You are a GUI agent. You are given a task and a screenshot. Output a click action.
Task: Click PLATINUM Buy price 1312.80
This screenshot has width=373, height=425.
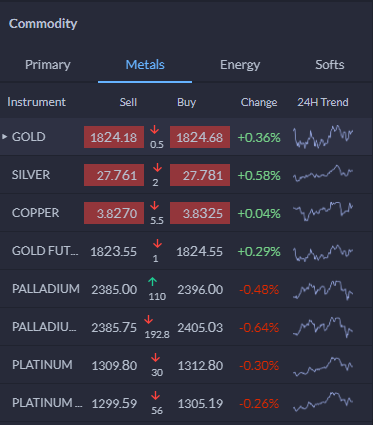tap(200, 366)
